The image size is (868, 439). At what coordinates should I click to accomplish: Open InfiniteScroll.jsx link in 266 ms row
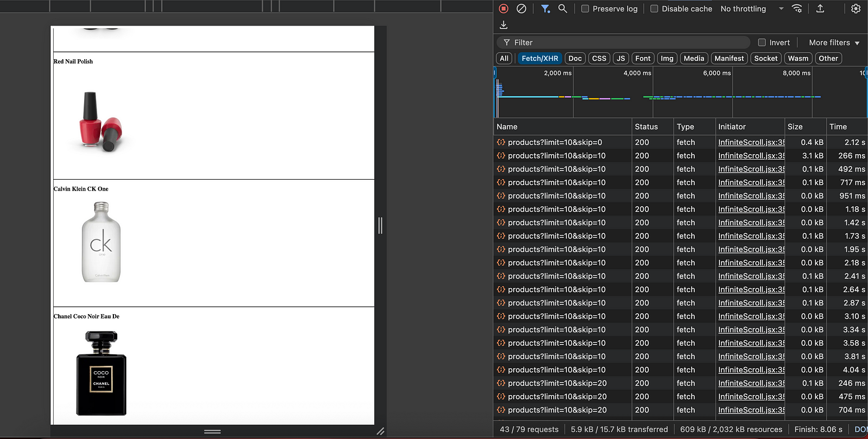pyautogui.click(x=751, y=156)
